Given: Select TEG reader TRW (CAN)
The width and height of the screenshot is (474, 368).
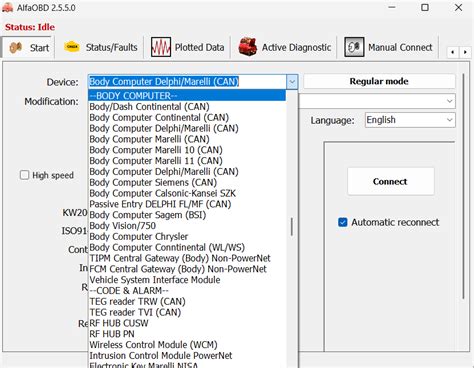Looking at the screenshot, I should point(187,301).
